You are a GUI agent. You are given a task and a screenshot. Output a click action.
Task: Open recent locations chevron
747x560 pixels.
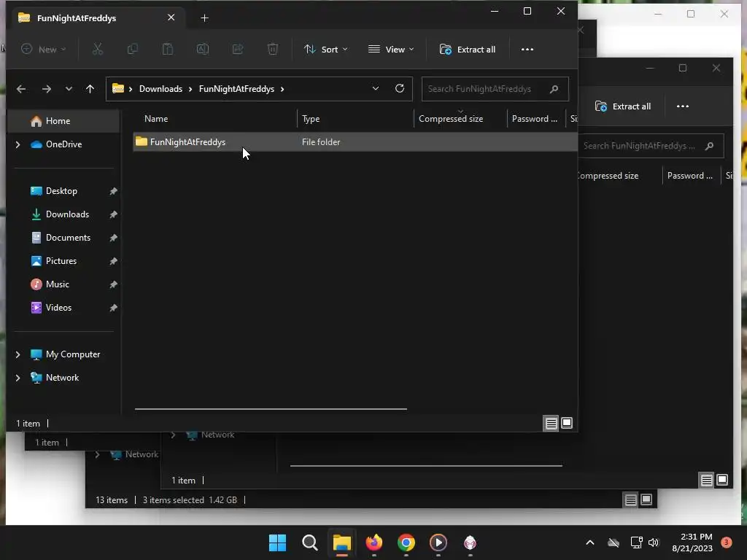69,88
